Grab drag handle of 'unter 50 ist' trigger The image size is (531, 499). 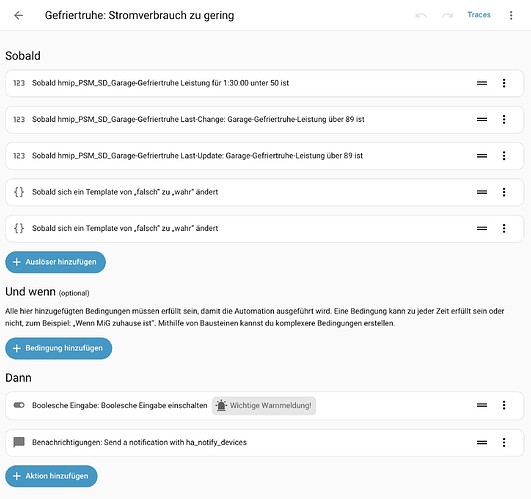point(482,83)
